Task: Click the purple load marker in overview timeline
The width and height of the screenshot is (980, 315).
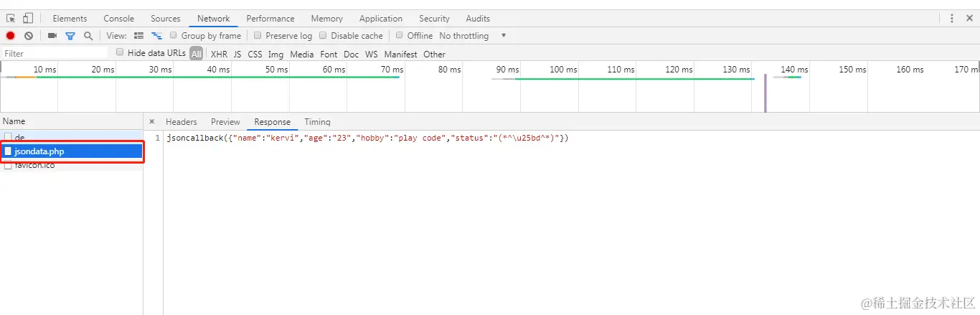Action: (765, 93)
